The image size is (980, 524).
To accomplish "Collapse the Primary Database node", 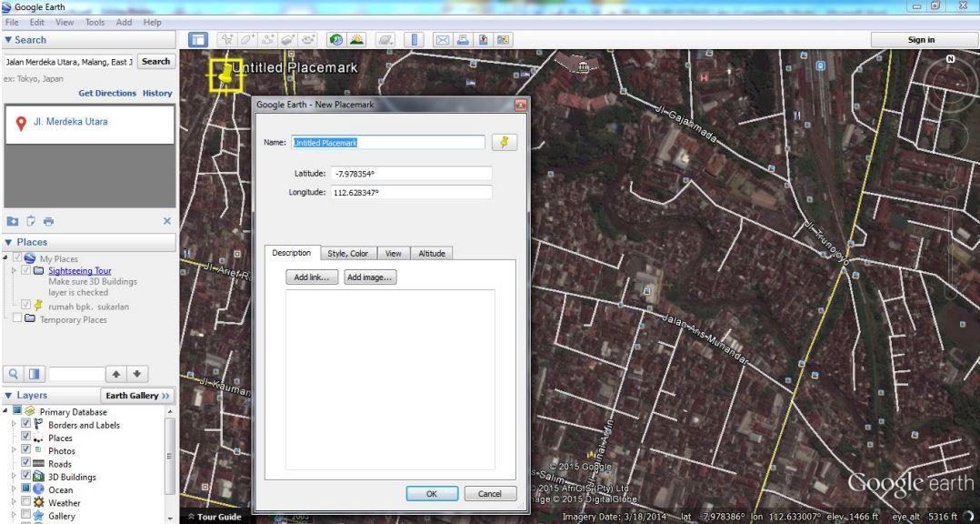I will (x=6, y=411).
